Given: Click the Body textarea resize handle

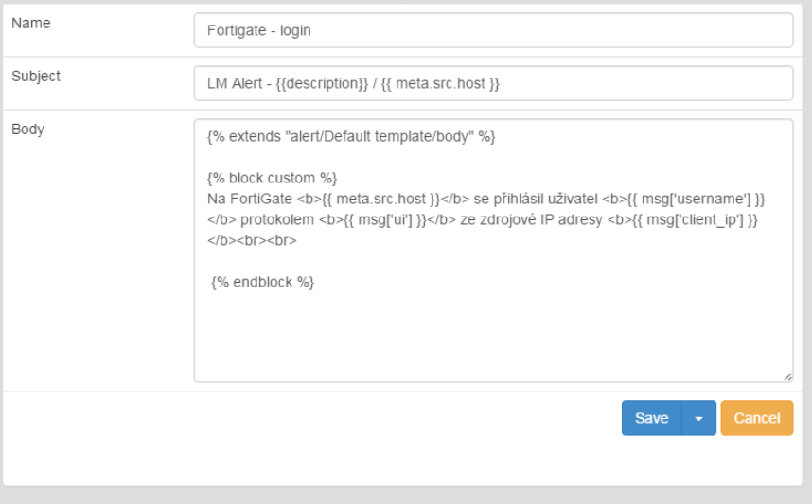Looking at the screenshot, I should coord(787,376).
